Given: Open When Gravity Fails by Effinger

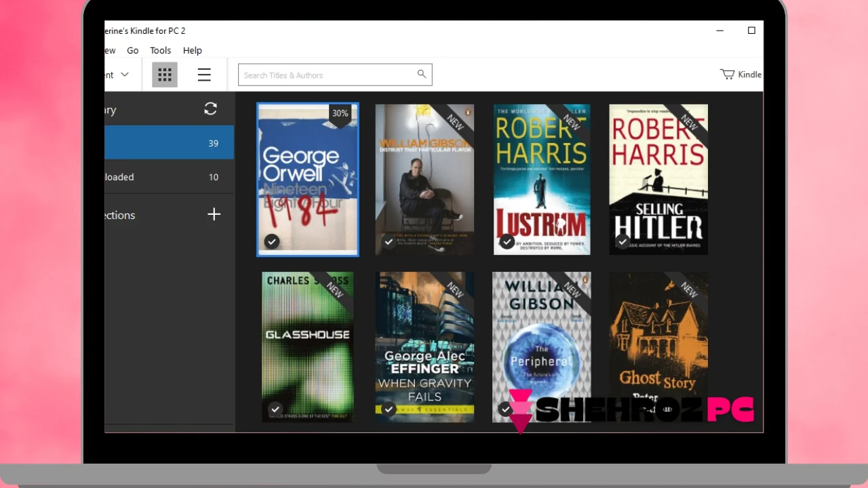Looking at the screenshot, I should pyautogui.click(x=425, y=347).
